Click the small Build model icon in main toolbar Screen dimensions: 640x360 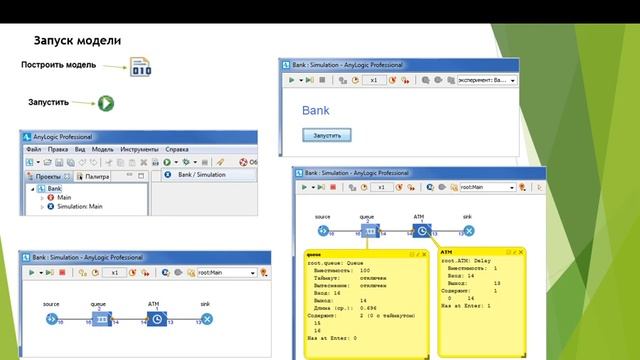click(x=156, y=162)
